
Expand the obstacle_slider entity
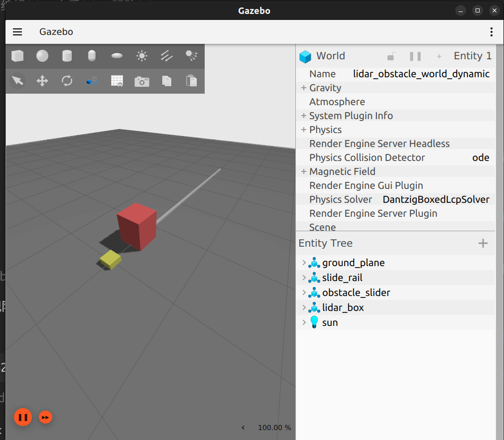click(x=304, y=293)
